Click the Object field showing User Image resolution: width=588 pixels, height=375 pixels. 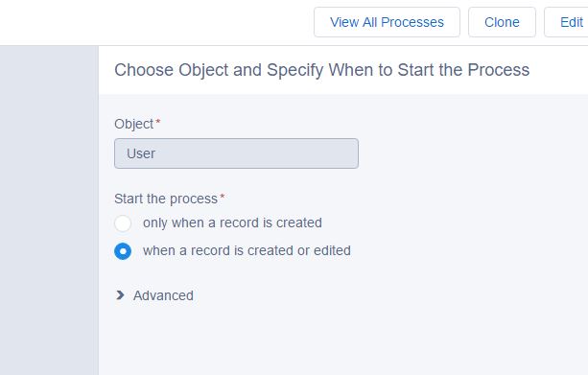(x=236, y=153)
